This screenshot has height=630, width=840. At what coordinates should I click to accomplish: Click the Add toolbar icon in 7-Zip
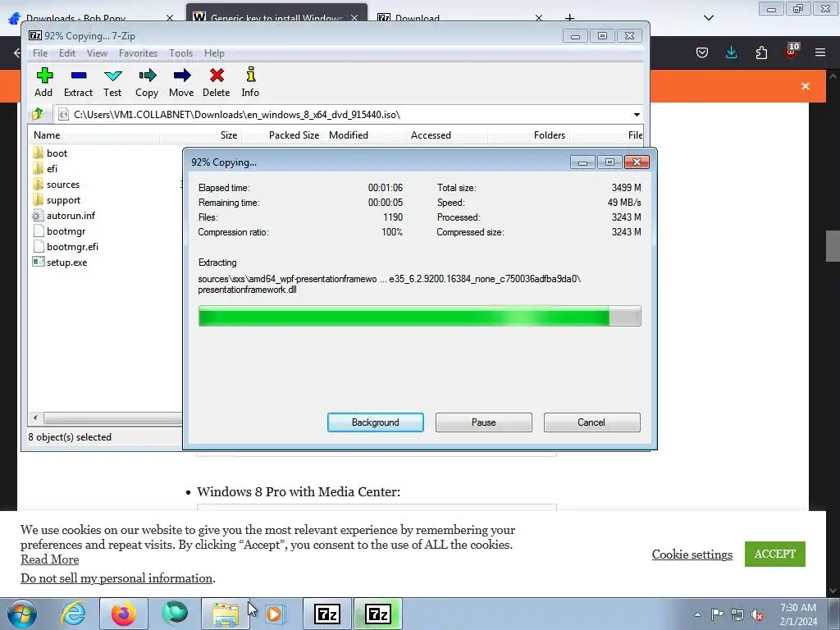(x=44, y=83)
